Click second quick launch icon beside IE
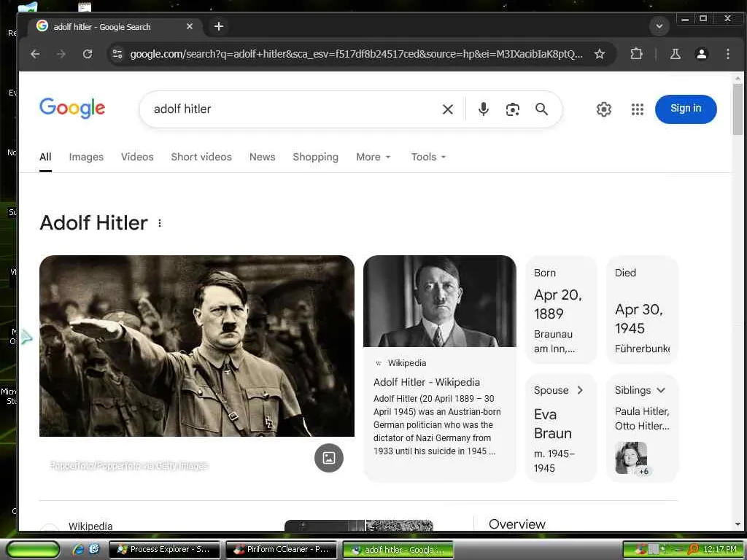The width and height of the screenshot is (747, 560). tap(94, 550)
